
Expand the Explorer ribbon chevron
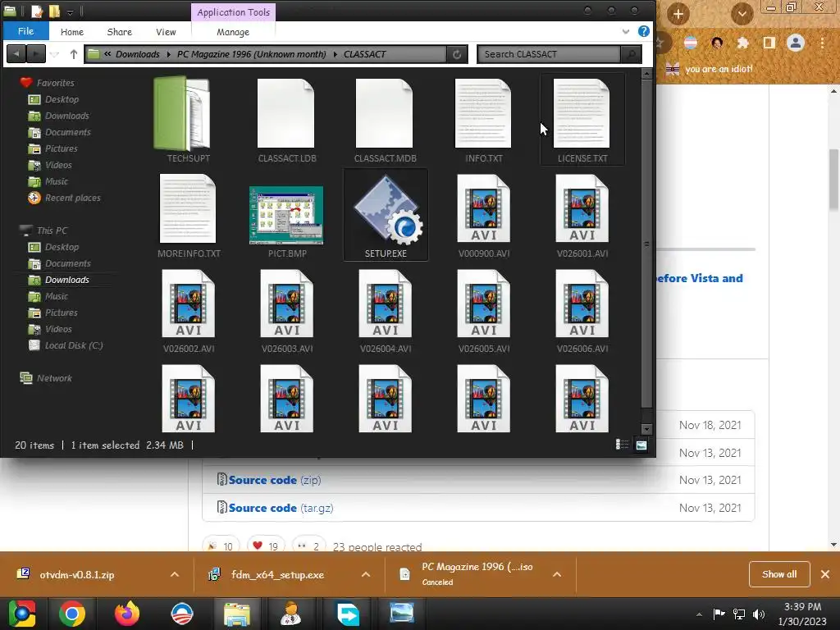coord(626,32)
